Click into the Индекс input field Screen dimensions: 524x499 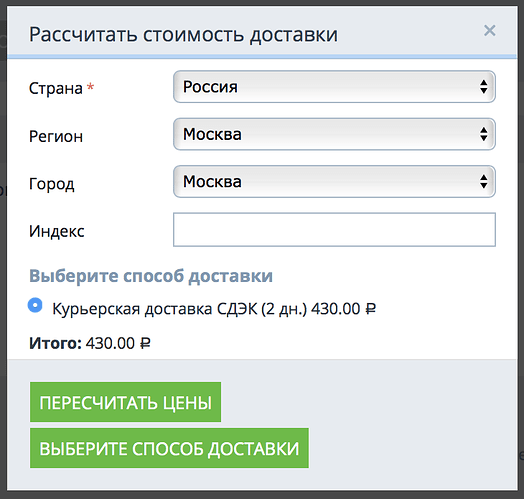(x=334, y=230)
